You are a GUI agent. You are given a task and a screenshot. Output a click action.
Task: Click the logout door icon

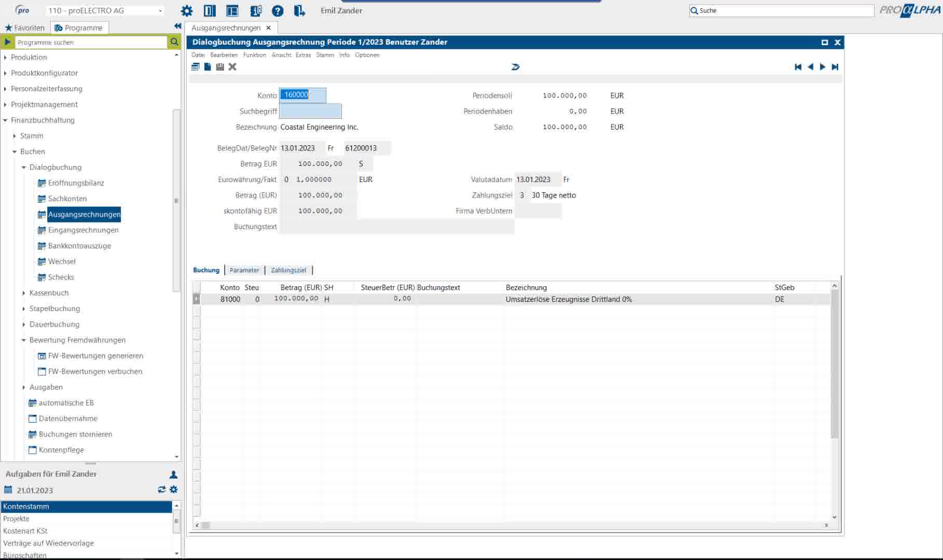[299, 10]
